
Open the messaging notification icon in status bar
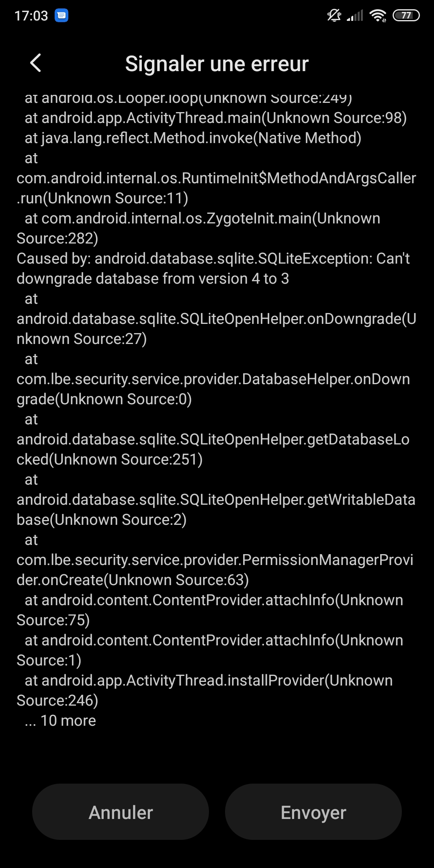(x=61, y=16)
